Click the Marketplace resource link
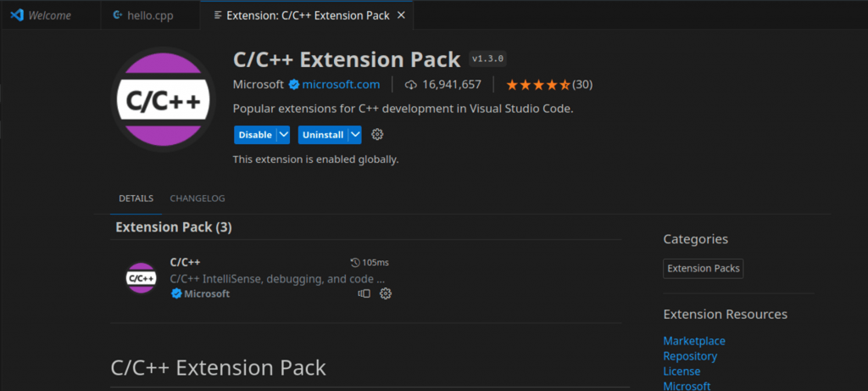Screen dimensions: 868x391 pyautogui.click(x=694, y=341)
